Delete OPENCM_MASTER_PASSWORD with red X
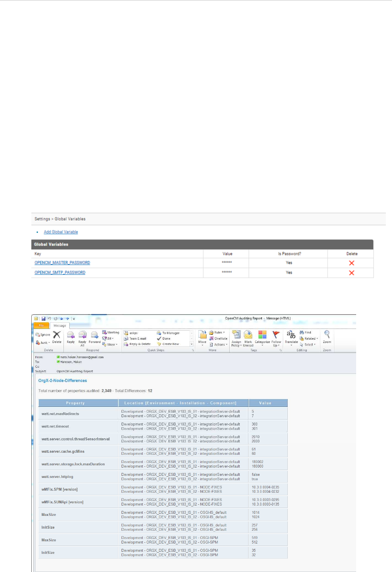The height and width of the screenshot is (572, 392). click(x=352, y=263)
